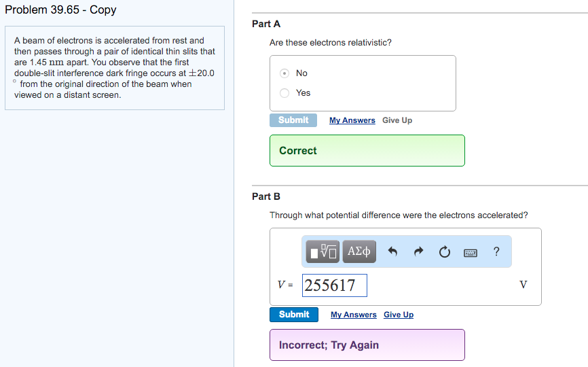Click the redo arrow in the answer toolbar
This screenshot has width=588, height=367.
[418, 252]
